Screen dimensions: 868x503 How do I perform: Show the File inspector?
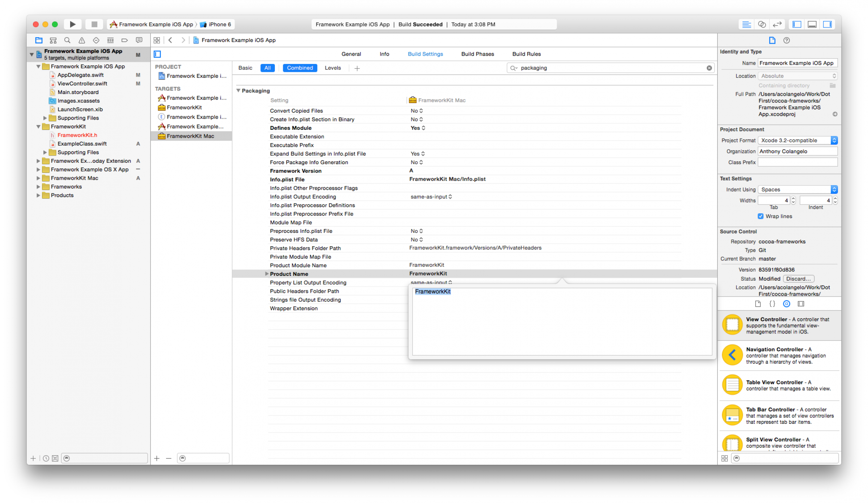(772, 40)
